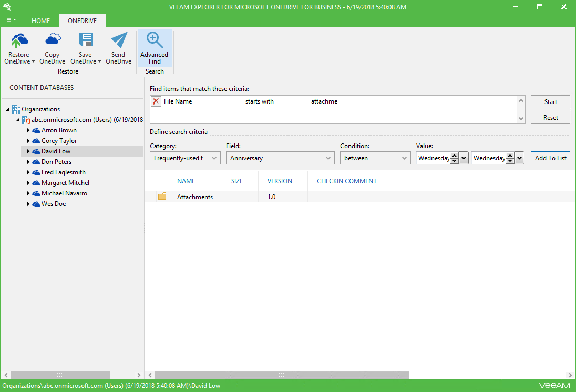Click the Copy OneDrive icon

click(53, 39)
